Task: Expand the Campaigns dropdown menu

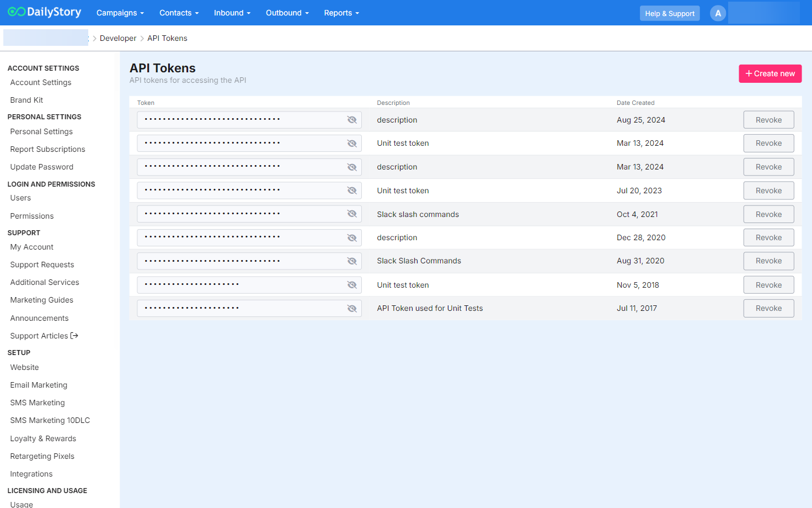Action: click(120, 13)
